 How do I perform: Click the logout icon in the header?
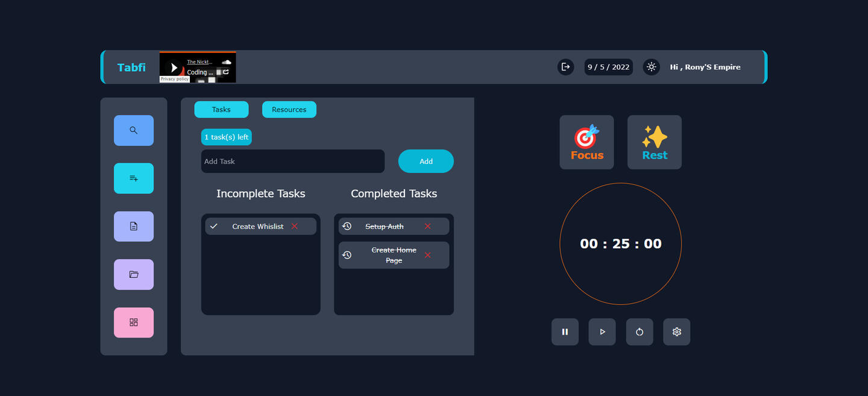[x=565, y=67]
